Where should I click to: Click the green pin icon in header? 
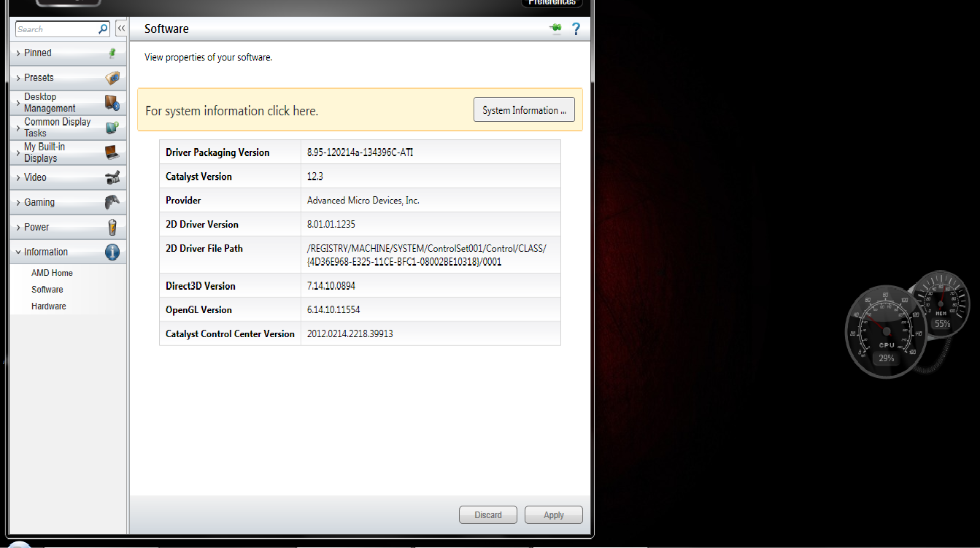(555, 29)
